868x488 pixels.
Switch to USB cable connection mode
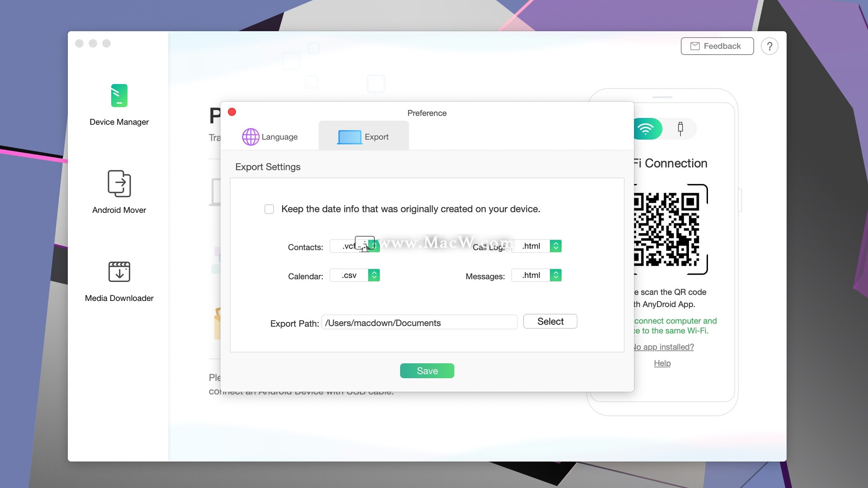pyautogui.click(x=680, y=129)
